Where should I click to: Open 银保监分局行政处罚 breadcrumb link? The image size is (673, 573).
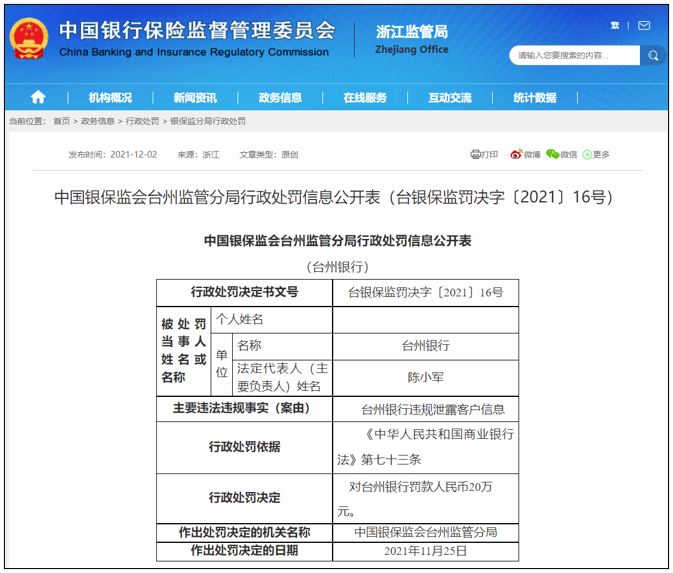pos(208,121)
